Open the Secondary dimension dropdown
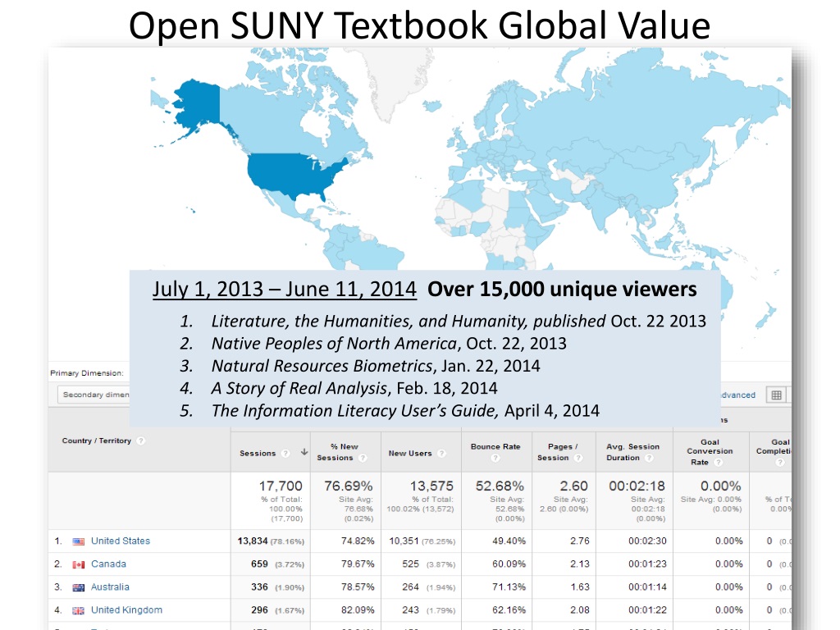 click(x=94, y=395)
